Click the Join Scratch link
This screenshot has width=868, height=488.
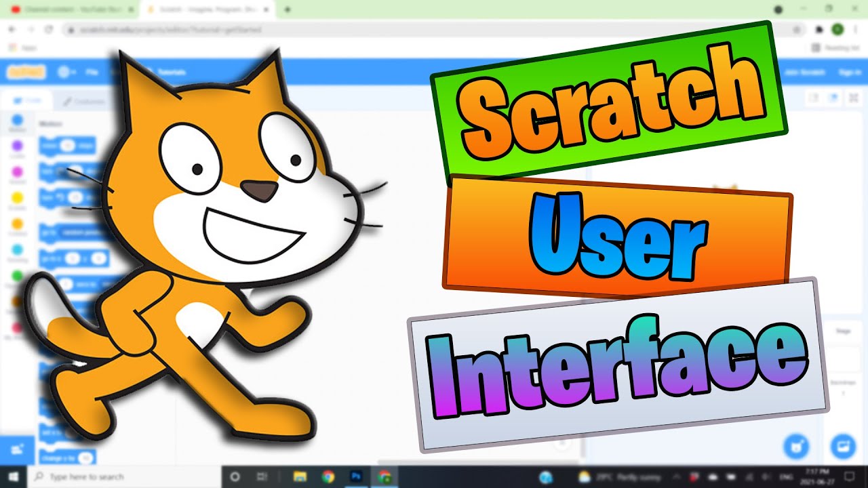pos(804,72)
